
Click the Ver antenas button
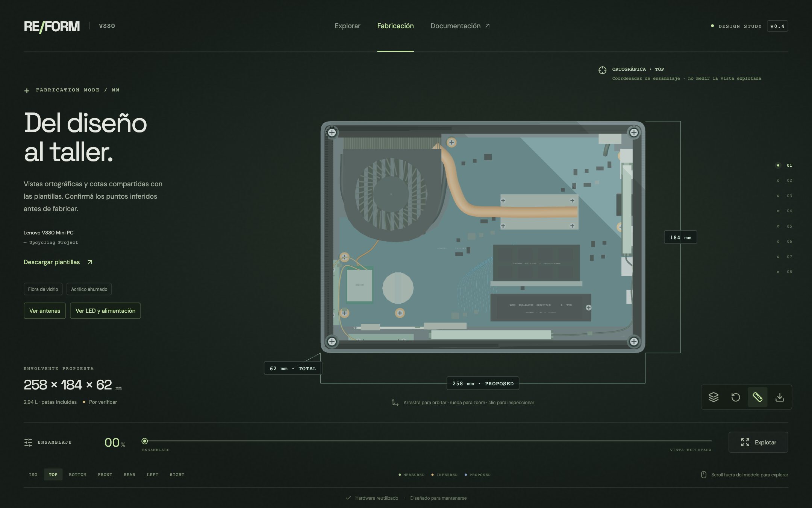45,311
